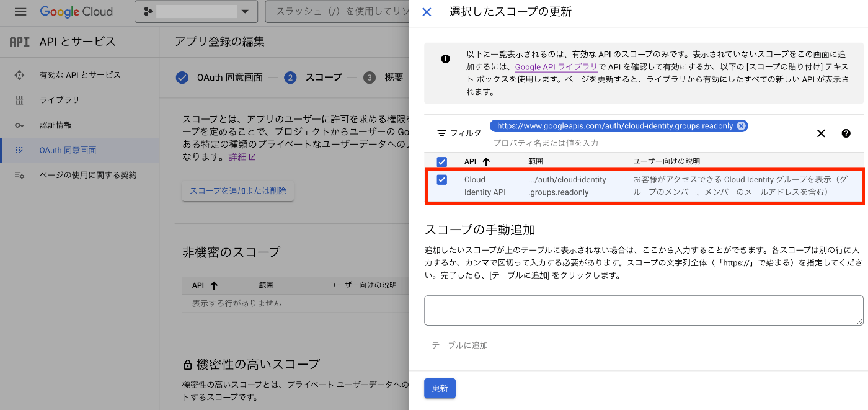Select step 3 概要 in stepper
The image size is (868, 410).
(383, 78)
